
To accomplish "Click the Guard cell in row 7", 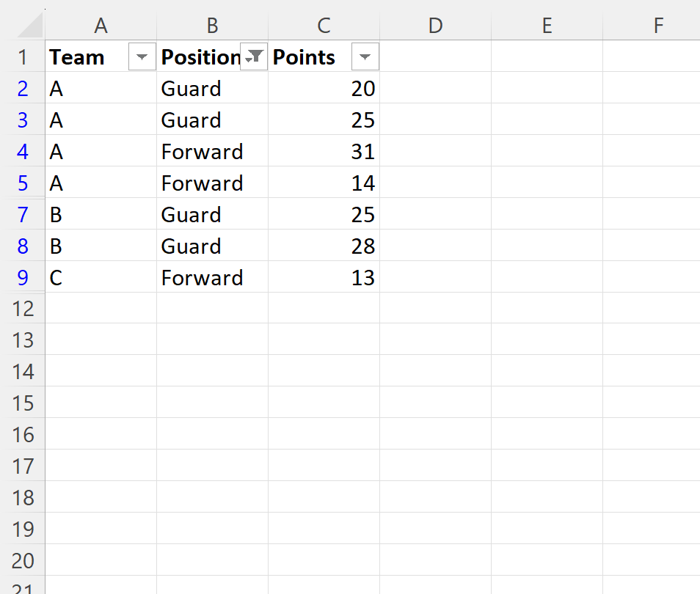I will pos(213,214).
